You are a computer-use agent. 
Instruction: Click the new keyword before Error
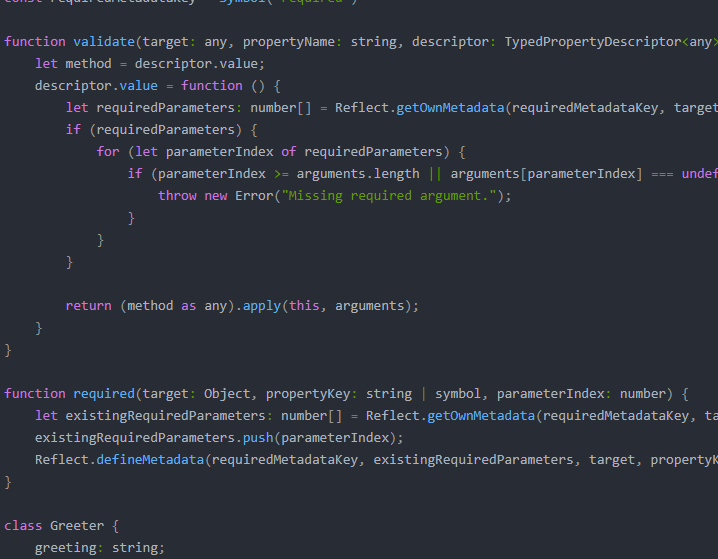pos(216,195)
